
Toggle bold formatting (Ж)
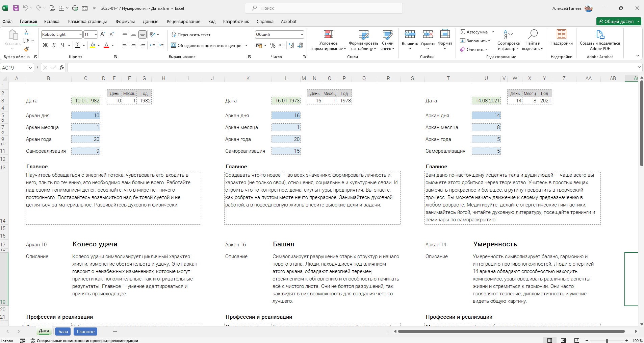pos(45,45)
